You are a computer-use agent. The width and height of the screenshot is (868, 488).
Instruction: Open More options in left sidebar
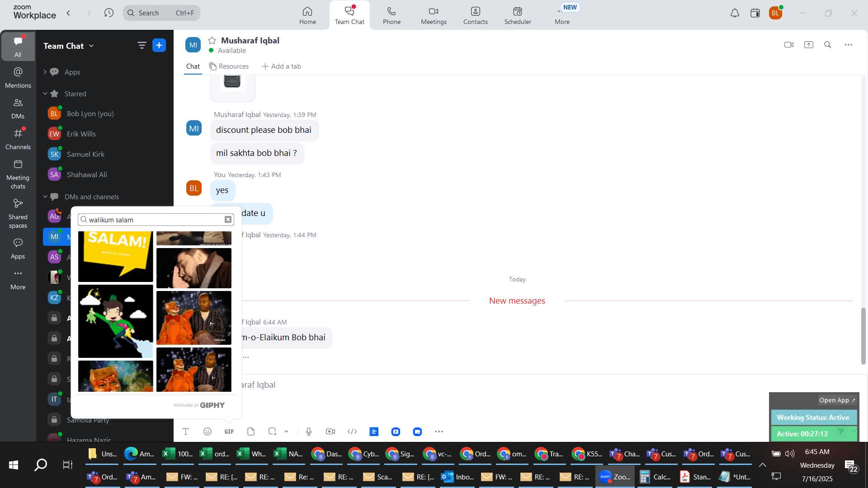(x=18, y=279)
